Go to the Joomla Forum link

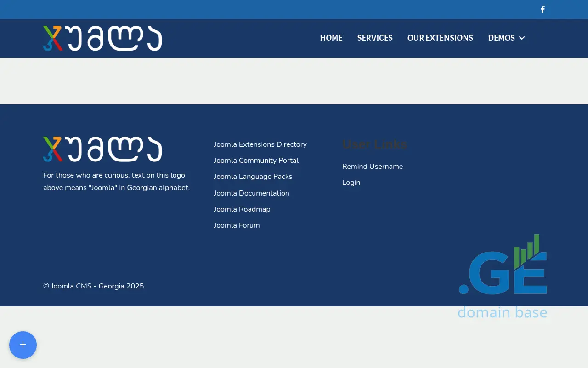point(237,225)
